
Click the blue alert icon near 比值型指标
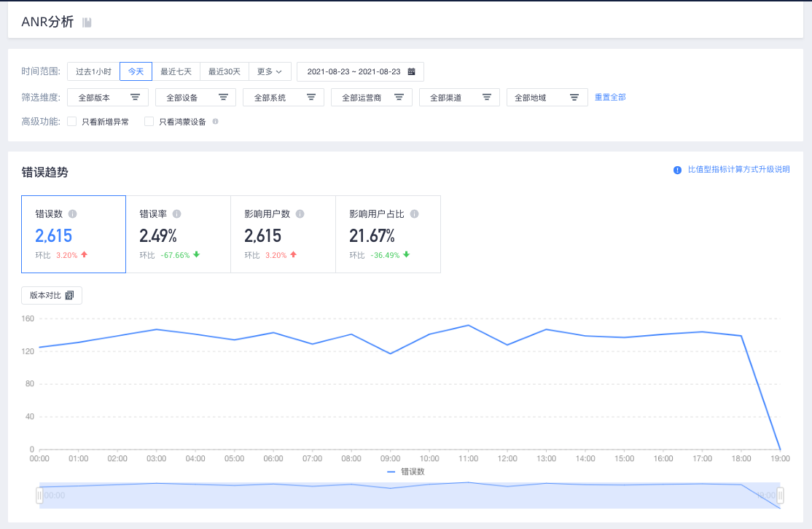pyautogui.click(x=677, y=170)
